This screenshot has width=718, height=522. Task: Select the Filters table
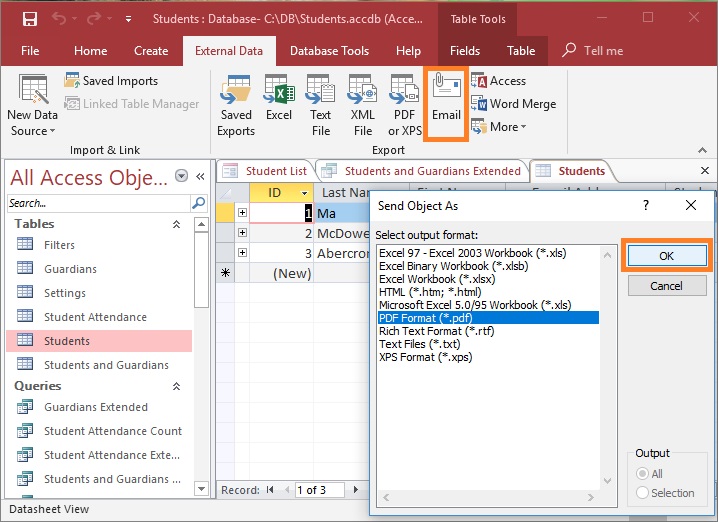tap(99, 245)
